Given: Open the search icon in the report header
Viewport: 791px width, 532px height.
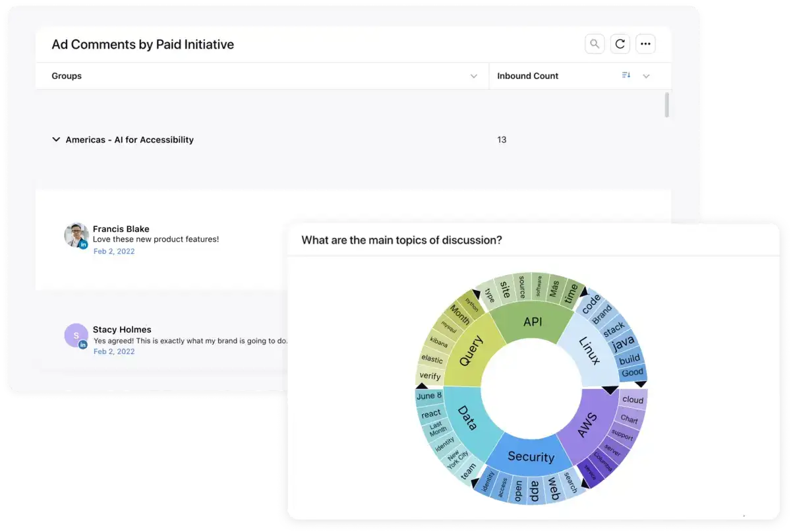Looking at the screenshot, I should pos(594,44).
